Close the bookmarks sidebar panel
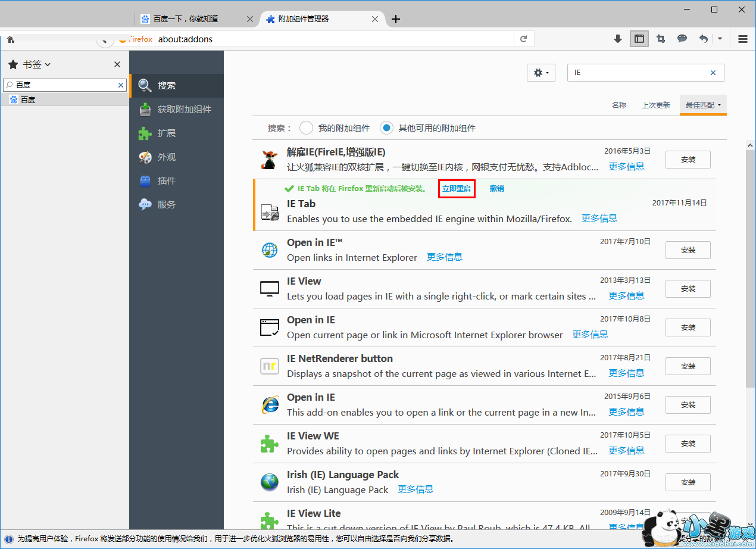Viewport: 756px width, 549px height. pos(117,64)
